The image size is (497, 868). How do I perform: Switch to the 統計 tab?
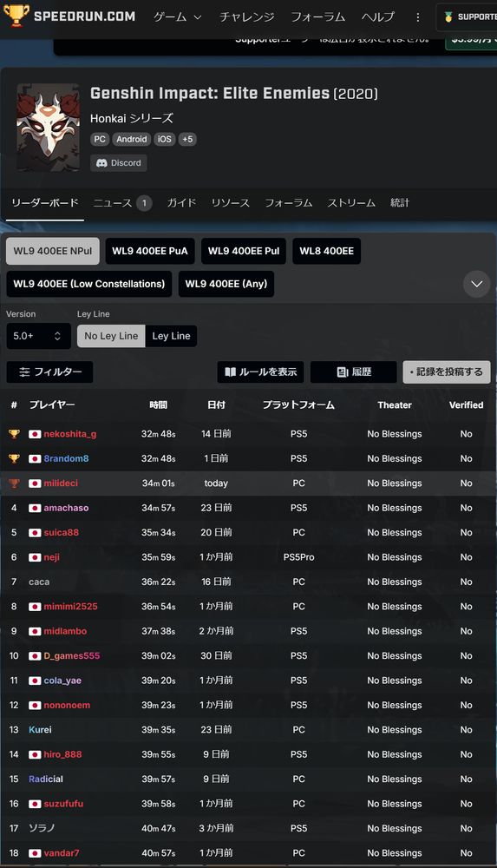pos(400,203)
